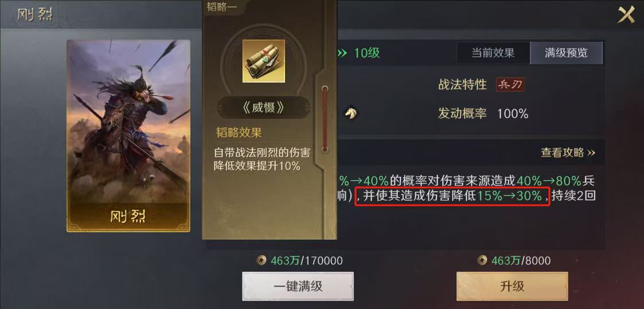Tap the bamboo scroll 韬略 item icon

pos(264,61)
